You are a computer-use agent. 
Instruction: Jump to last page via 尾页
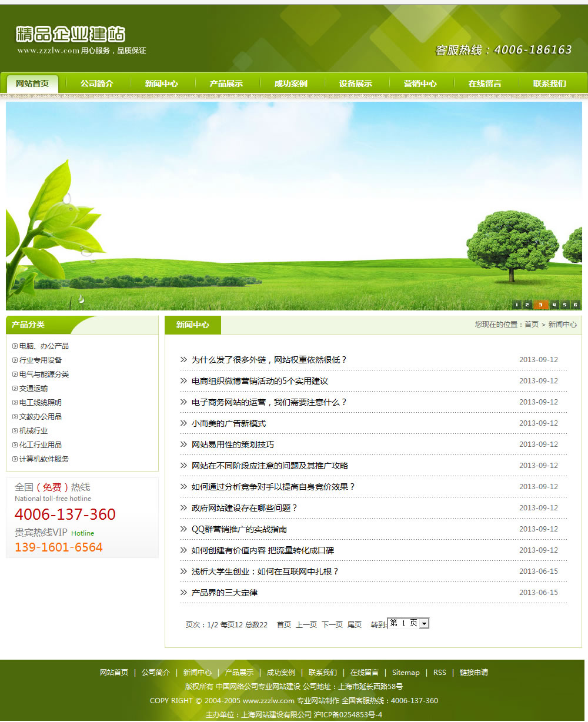coord(355,624)
